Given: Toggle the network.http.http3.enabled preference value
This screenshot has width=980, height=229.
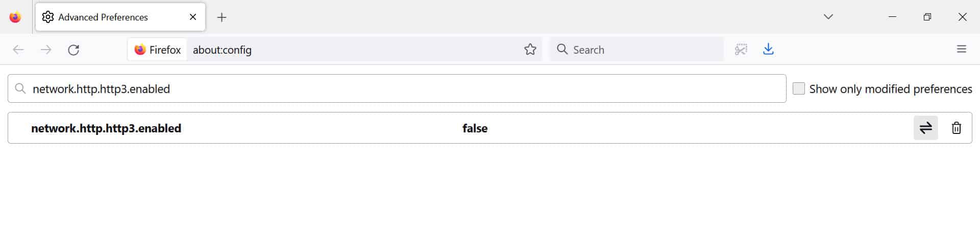Looking at the screenshot, I should 925,128.
